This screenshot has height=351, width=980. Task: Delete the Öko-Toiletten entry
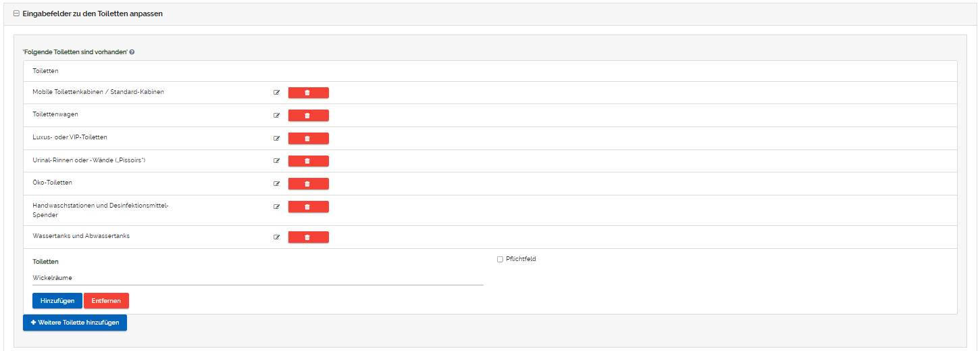[308, 183]
